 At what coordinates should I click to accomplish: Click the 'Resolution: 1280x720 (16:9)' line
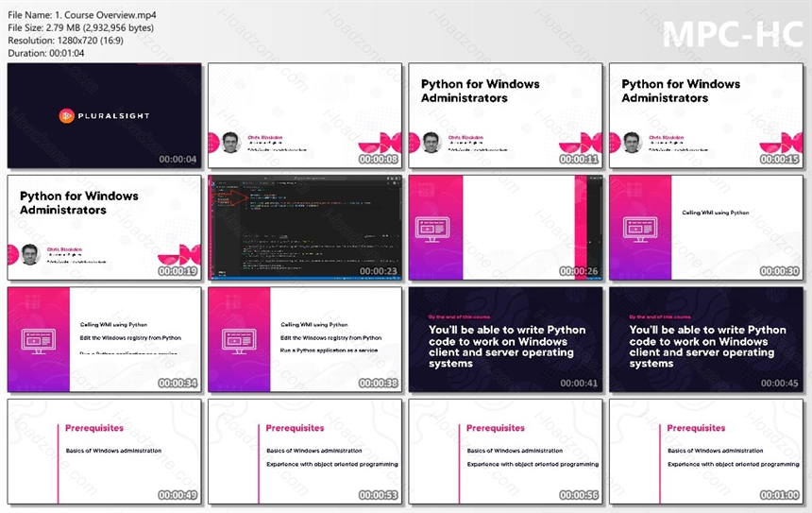pyautogui.click(x=66, y=41)
